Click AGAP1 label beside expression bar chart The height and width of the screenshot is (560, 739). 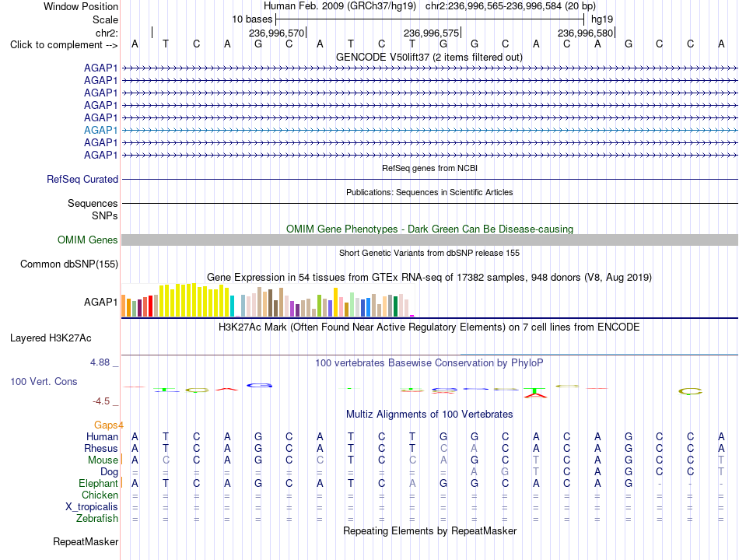click(x=100, y=302)
